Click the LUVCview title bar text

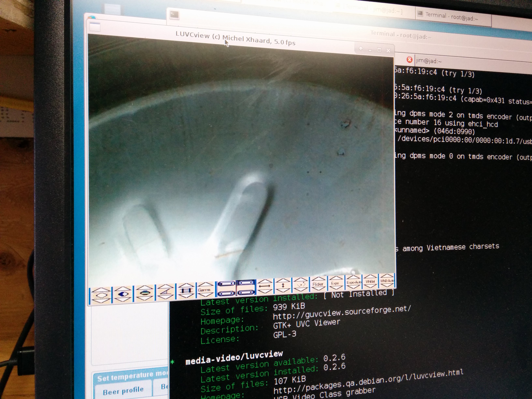[235, 38]
